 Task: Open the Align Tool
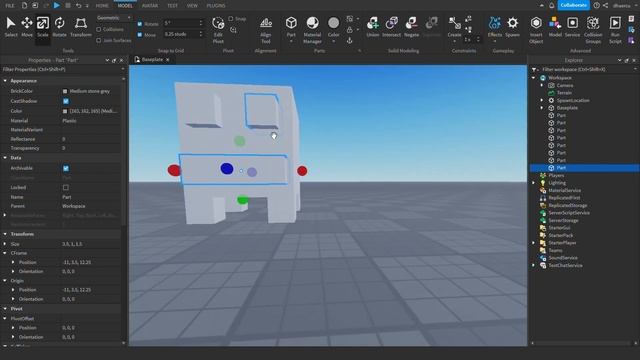point(266,30)
